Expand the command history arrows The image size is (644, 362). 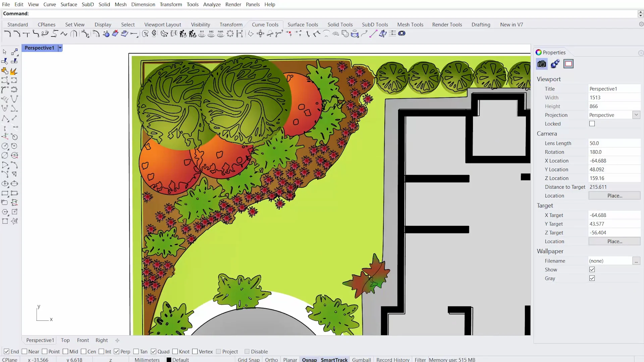[640, 14]
